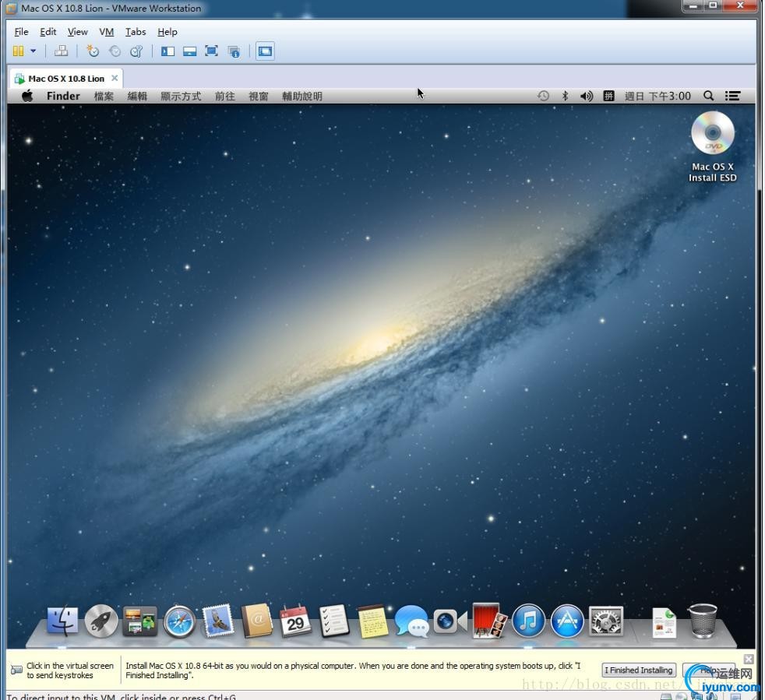This screenshot has height=700, width=765.
Task: Open Safari from the Dock
Action: coord(179,622)
